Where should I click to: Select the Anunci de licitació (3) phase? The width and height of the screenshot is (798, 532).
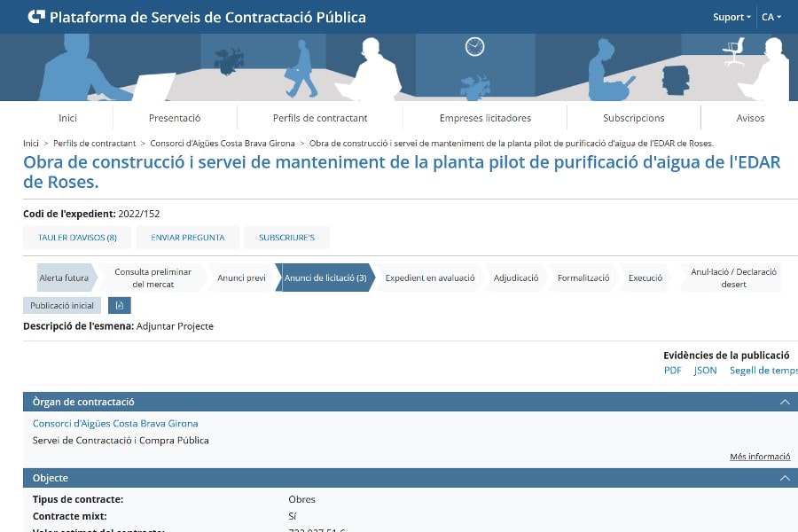tap(325, 278)
